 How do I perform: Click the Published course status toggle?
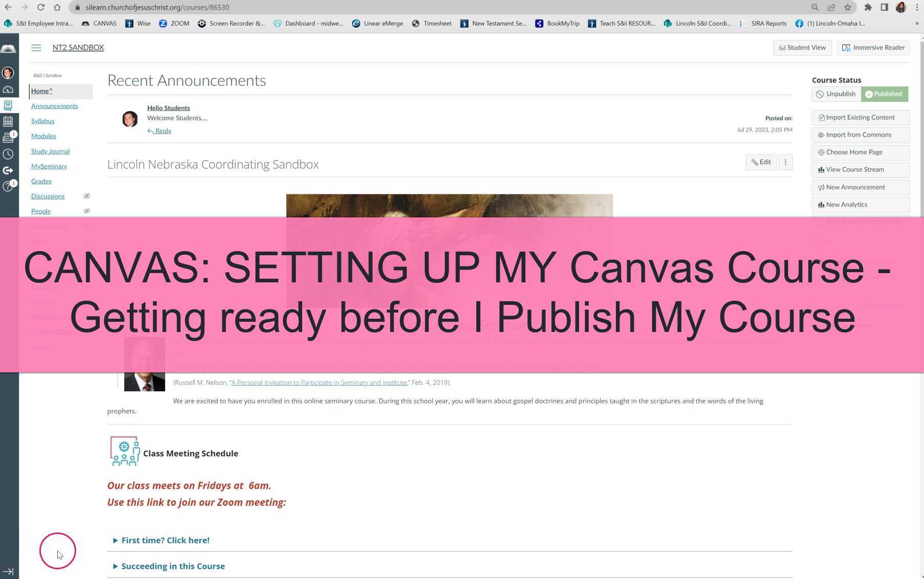pos(884,94)
